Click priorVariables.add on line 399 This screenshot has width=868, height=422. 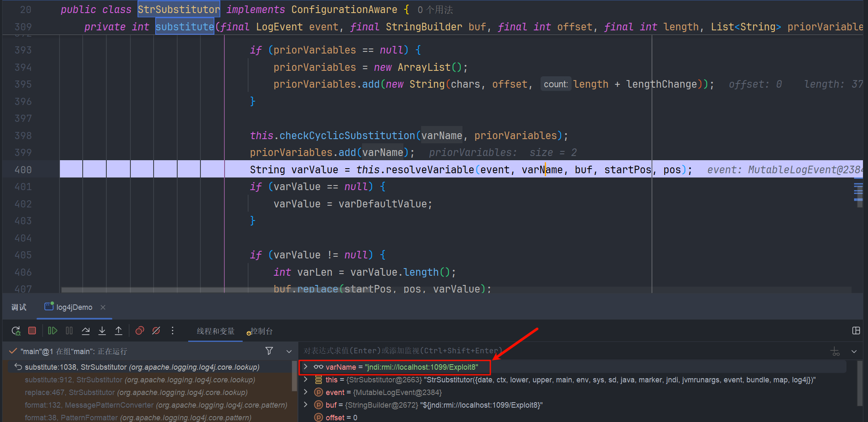[x=303, y=152]
